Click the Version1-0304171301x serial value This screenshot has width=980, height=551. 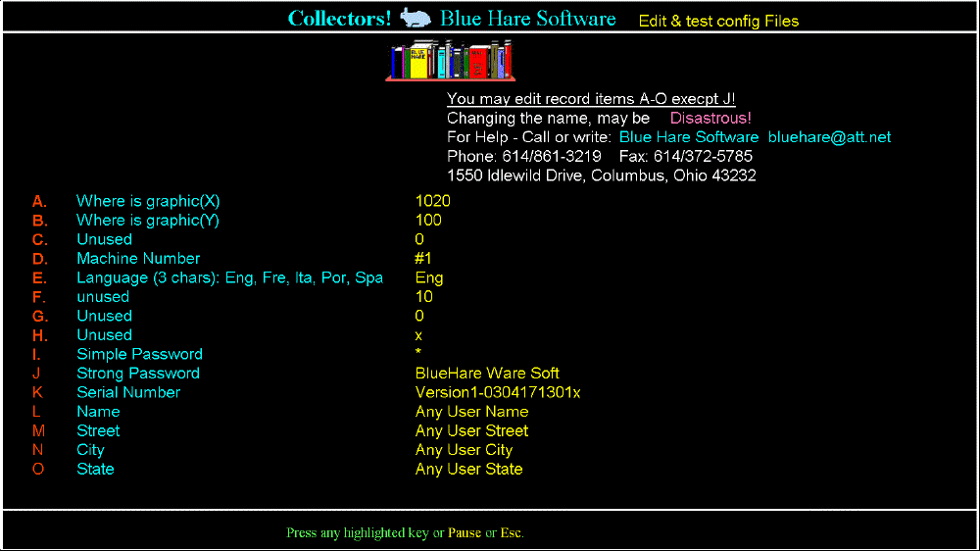[x=498, y=393]
